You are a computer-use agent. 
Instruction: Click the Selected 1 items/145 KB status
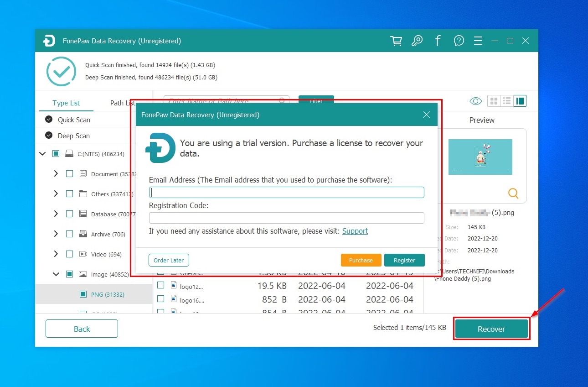coord(409,328)
